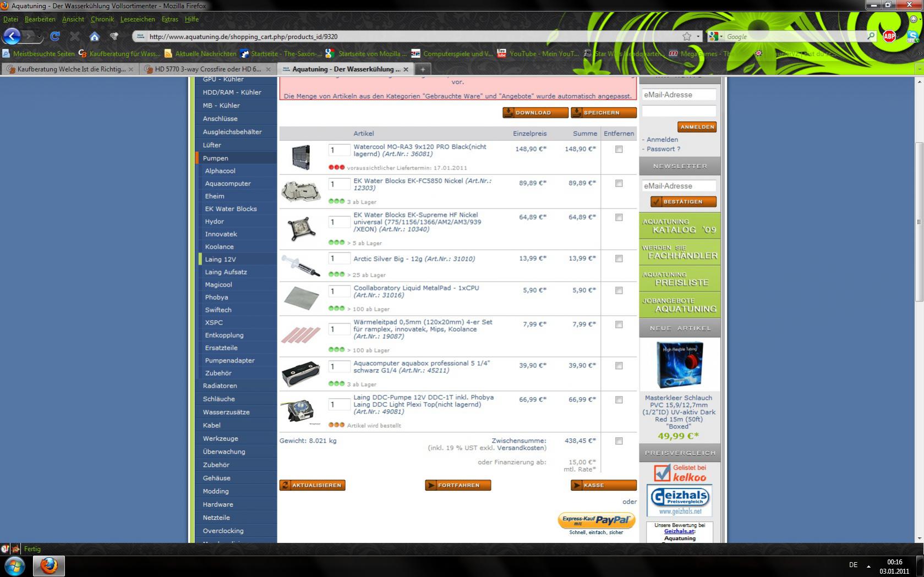Proceed with KASSE checkout button
The width and height of the screenshot is (924, 577).
coord(603,485)
